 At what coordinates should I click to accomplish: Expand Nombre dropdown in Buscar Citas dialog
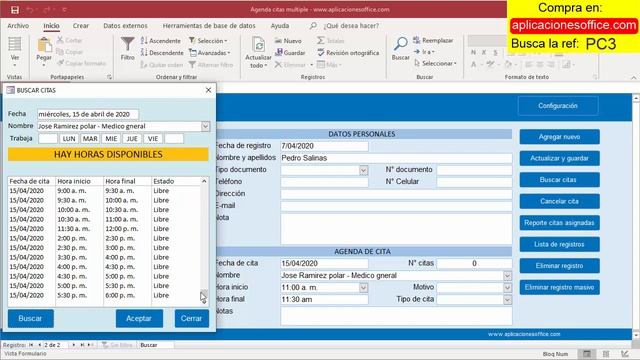point(205,127)
